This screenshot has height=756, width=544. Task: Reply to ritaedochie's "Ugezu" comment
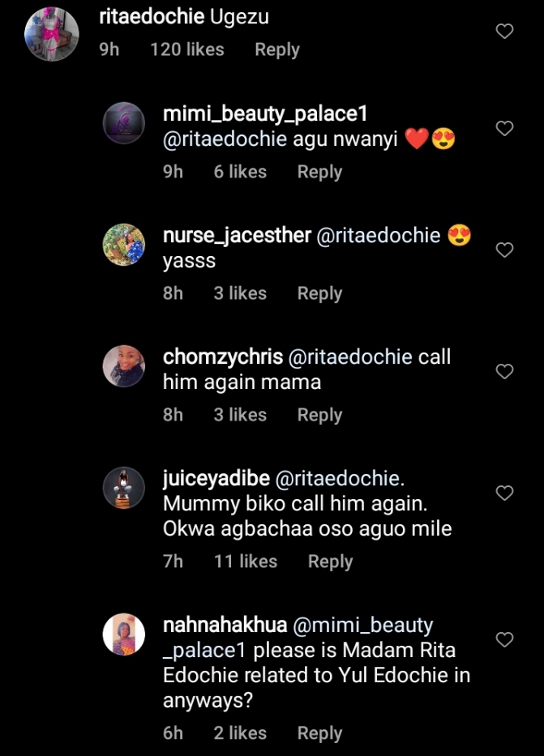point(277,50)
